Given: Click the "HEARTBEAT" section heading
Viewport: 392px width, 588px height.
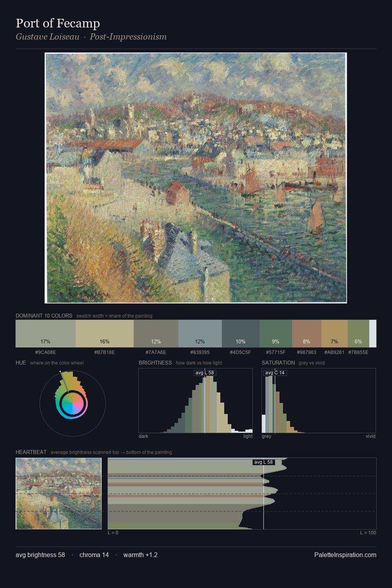Looking at the screenshot, I should point(31,452).
